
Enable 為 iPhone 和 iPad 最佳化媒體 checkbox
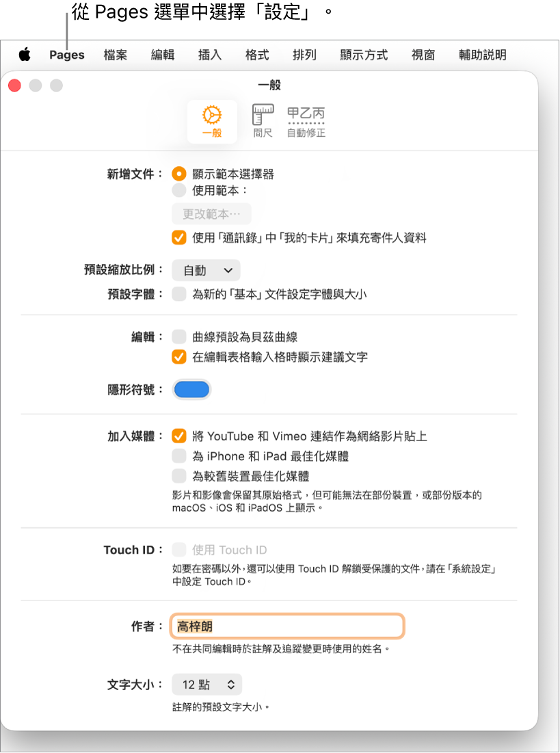click(x=179, y=455)
